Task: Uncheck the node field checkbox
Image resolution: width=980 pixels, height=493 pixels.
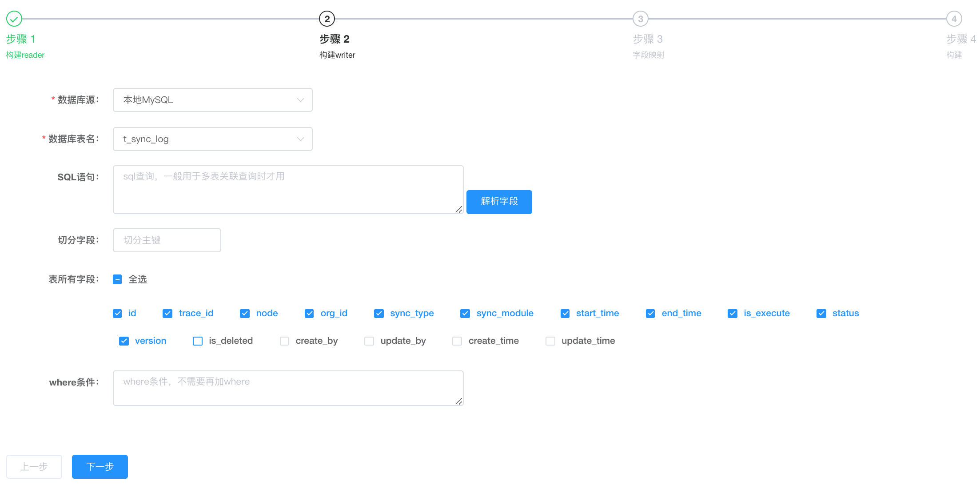Action: click(x=245, y=314)
